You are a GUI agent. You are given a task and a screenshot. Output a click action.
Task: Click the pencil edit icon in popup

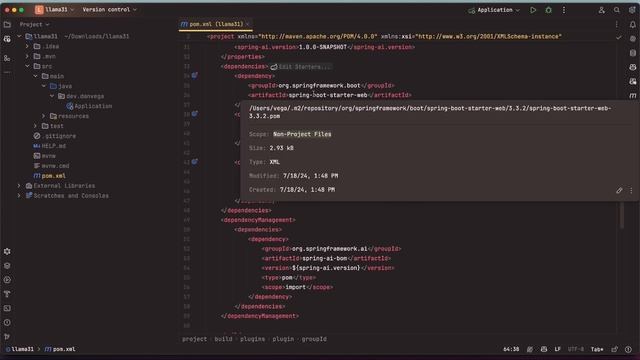tap(619, 190)
